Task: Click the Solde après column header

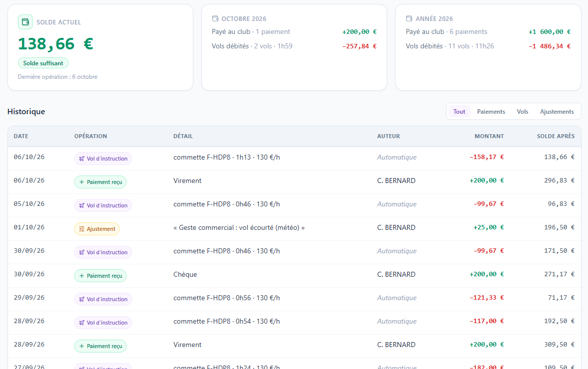Action: point(556,136)
